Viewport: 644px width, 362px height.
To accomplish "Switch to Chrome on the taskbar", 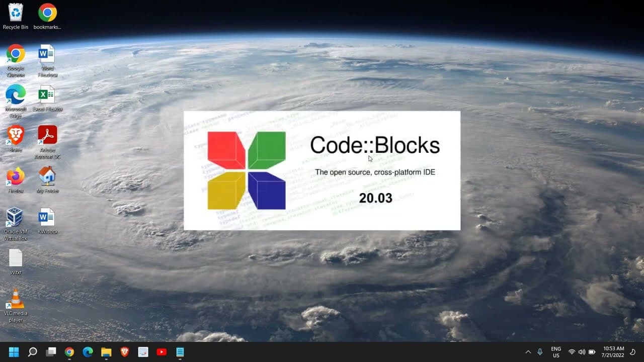I will pyautogui.click(x=69, y=352).
